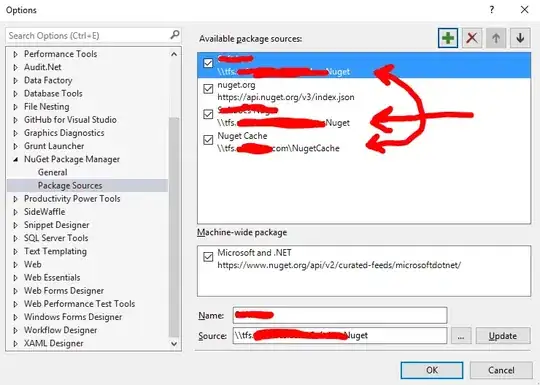Expand the Audit.Net node
Viewport: 540px width, 385px height.
click(x=15, y=67)
